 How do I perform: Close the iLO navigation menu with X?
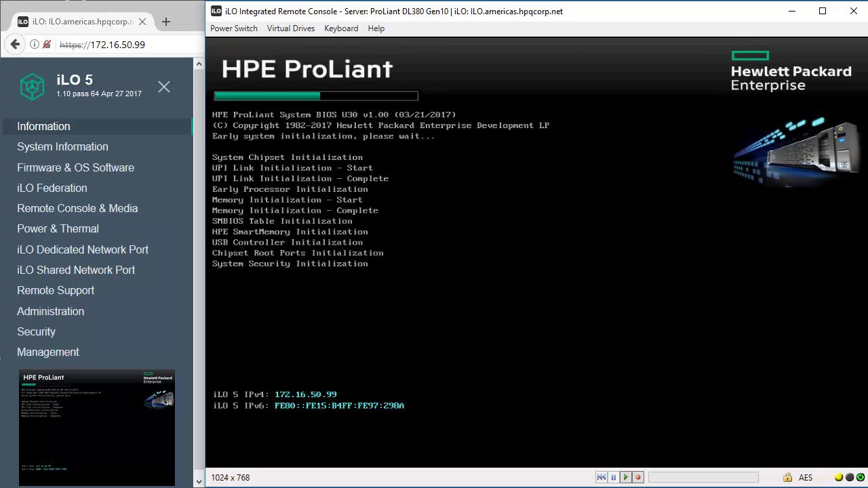coord(164,87)
